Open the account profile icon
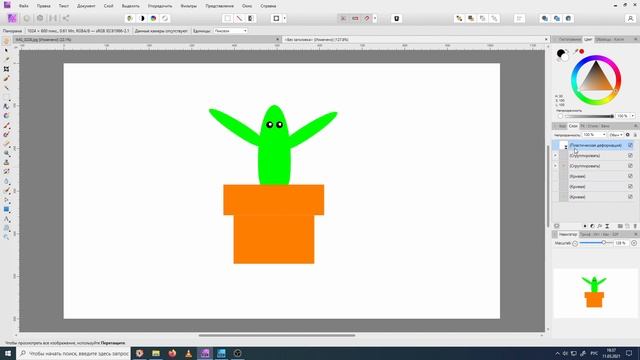Image resolution: width=640 pixels, height=360 pixels. click(x=630, y=18)
